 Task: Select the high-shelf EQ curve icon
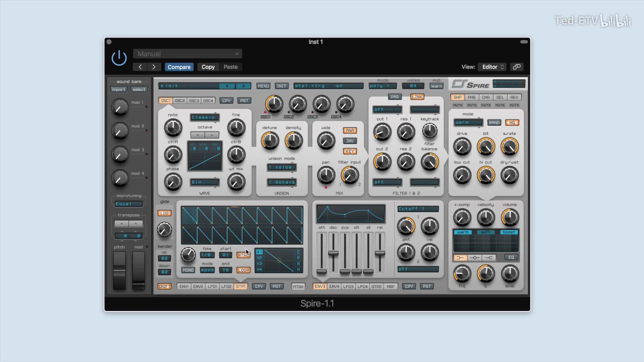click(x=489, y=258)
